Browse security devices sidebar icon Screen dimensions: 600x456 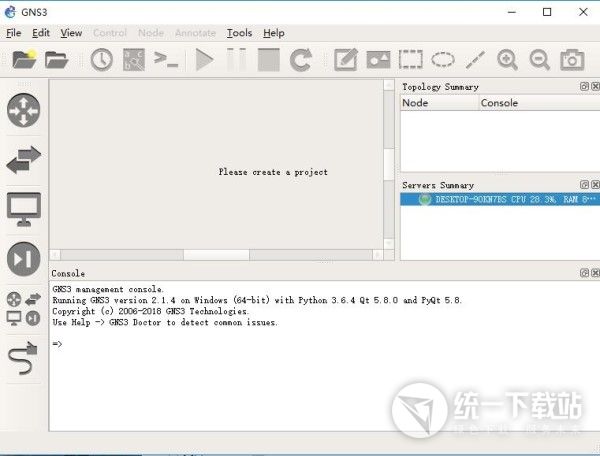coord(24,259)
